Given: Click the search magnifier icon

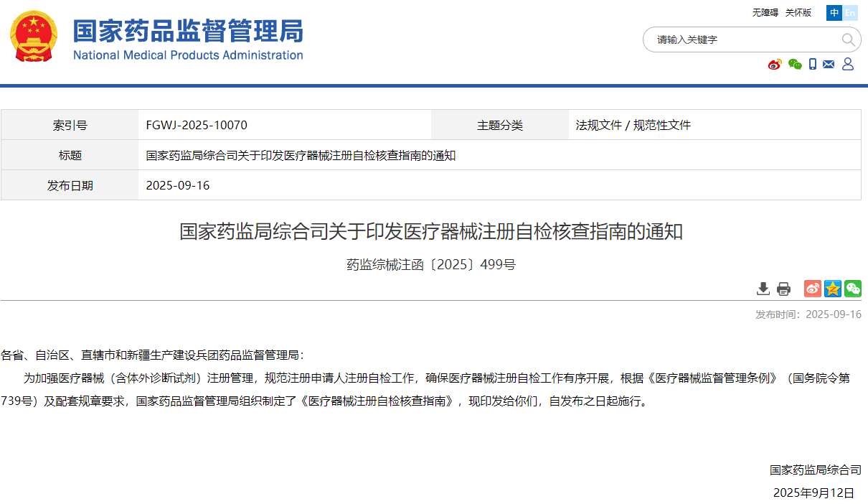Looking at the screenshot, I should [848, 39].
